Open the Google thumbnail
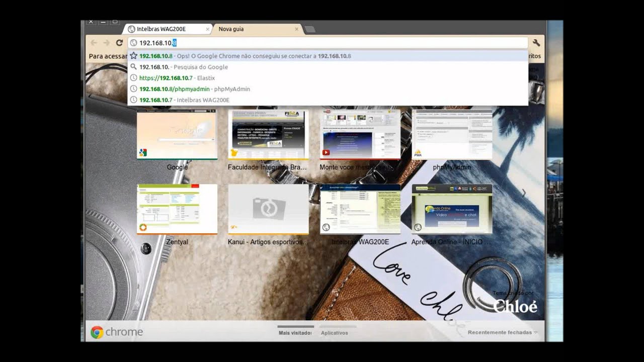644x362 pixels. click(x=177, y=134)
